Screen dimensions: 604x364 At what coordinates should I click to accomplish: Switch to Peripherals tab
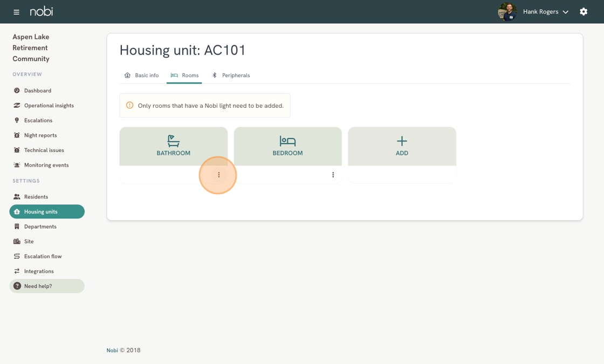point(231,75)
